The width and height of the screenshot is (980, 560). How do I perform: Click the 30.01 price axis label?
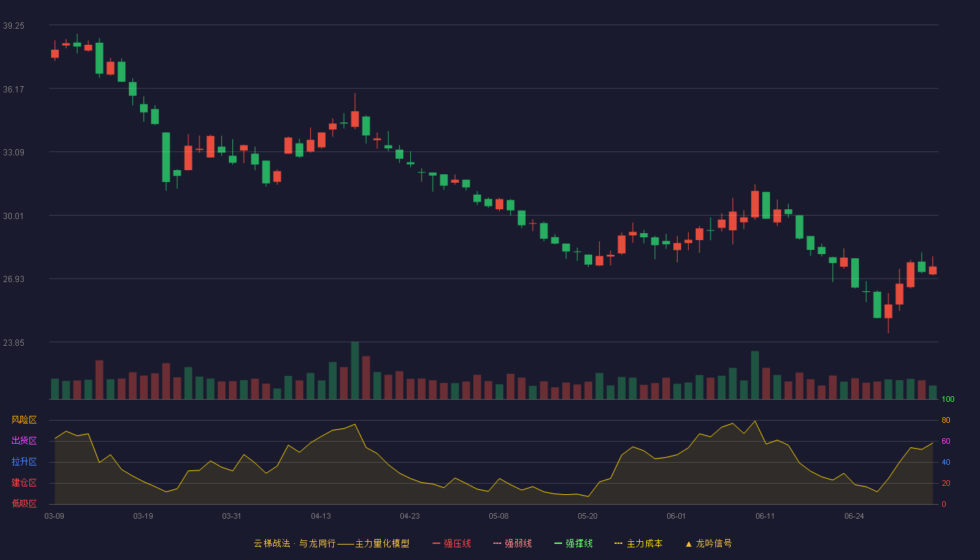tap(13, 216)
